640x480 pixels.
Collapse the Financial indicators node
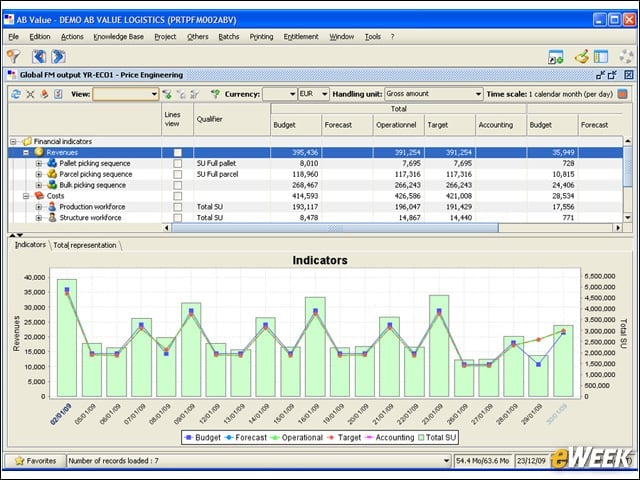[x=13, y=142]
